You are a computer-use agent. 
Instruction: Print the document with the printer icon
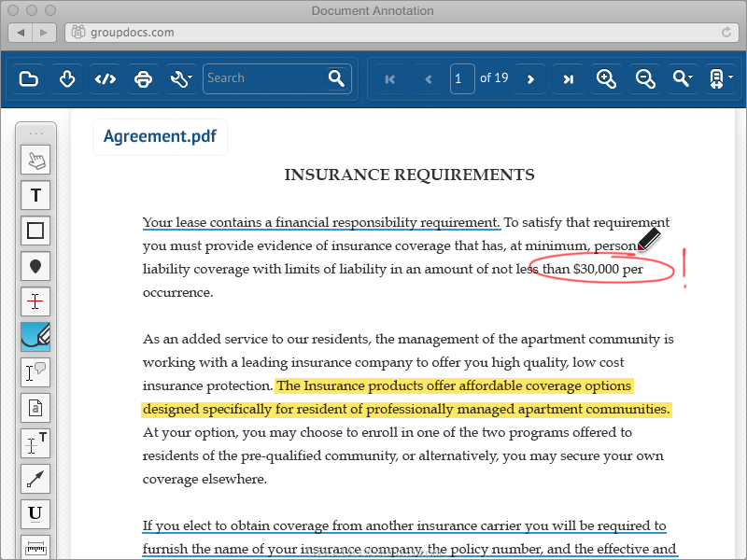pos(143,78)
